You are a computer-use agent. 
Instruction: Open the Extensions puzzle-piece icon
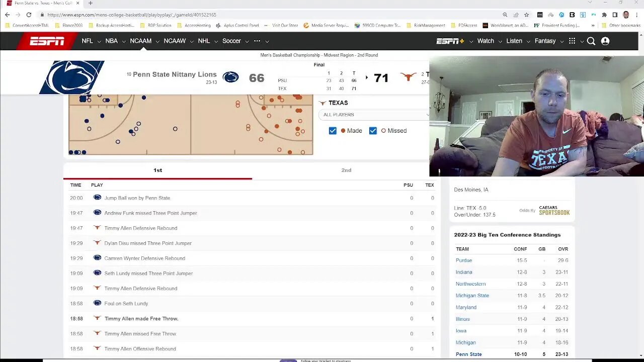pos(604,15)
